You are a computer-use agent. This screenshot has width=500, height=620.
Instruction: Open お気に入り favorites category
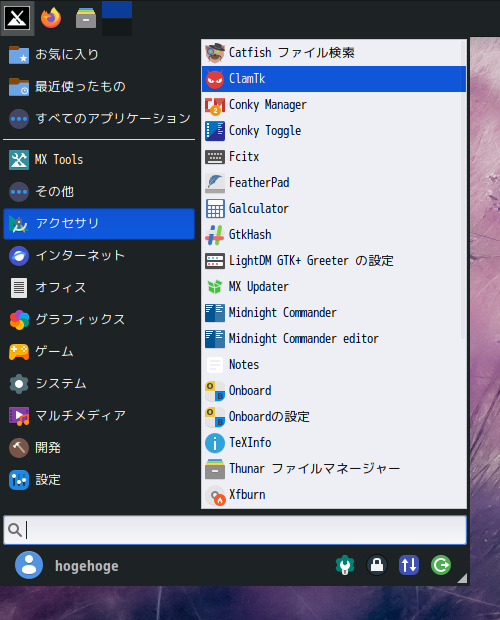pos(99,55)
